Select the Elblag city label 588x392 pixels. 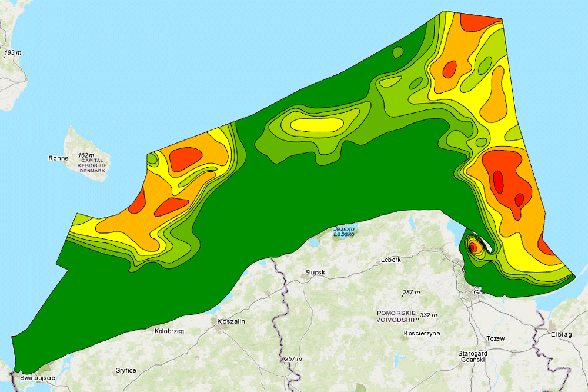[561, 335]
